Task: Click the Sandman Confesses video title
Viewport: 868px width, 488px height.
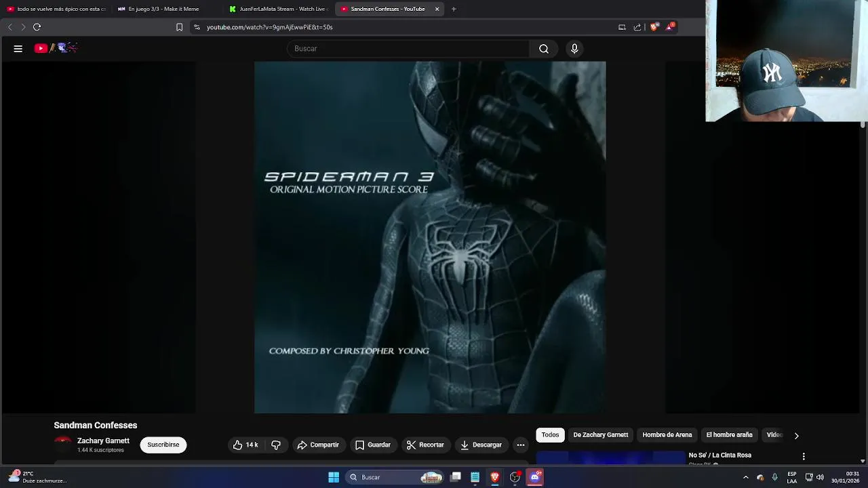Action: pyautogui.click(x=96, y=425)
